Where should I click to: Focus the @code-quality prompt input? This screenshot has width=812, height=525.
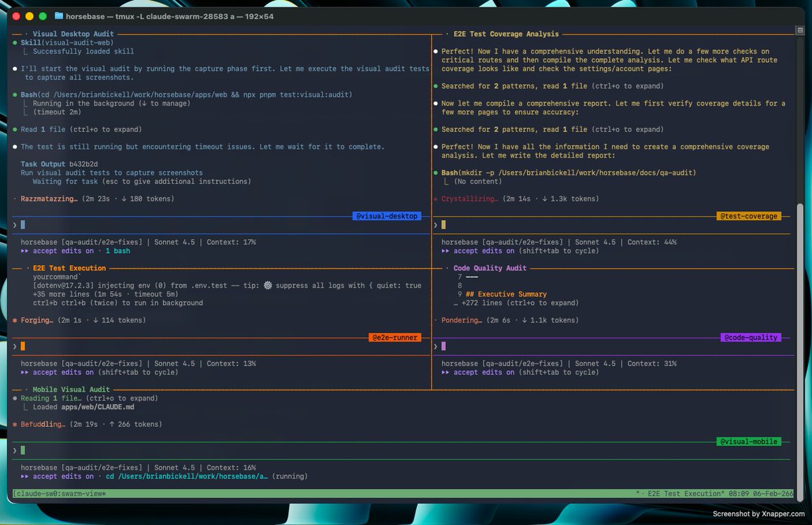point(613,346)
